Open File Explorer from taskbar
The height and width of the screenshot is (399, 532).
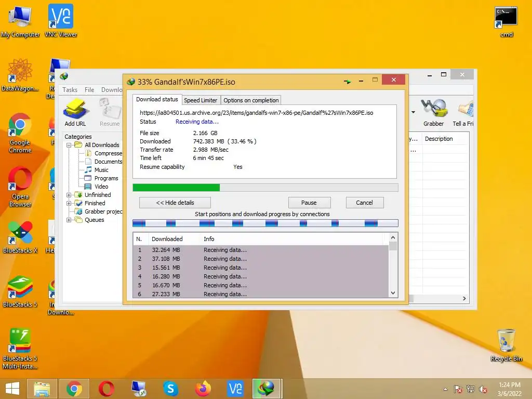[42, 389]
